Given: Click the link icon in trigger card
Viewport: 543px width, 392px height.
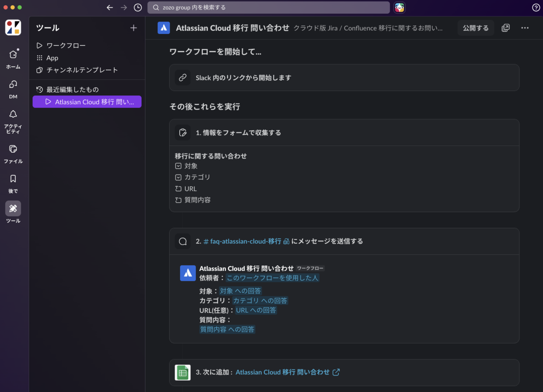Looking at the screenshot, I should coord(183,78).
